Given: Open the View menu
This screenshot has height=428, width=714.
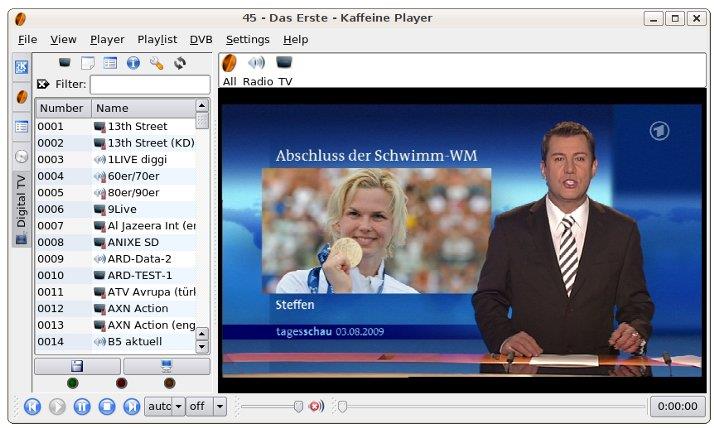Looking at the screenshot, I should pos(63,40).
